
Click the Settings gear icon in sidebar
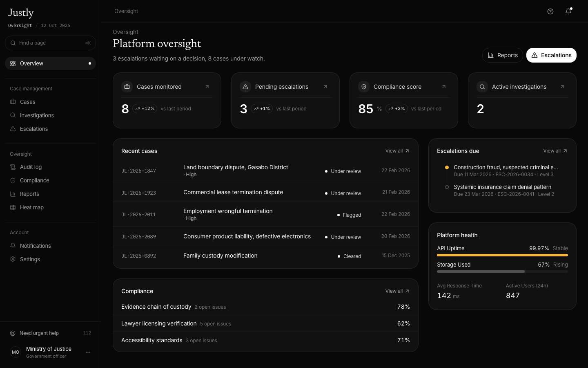pyautogui.click(x=13, y=259)
